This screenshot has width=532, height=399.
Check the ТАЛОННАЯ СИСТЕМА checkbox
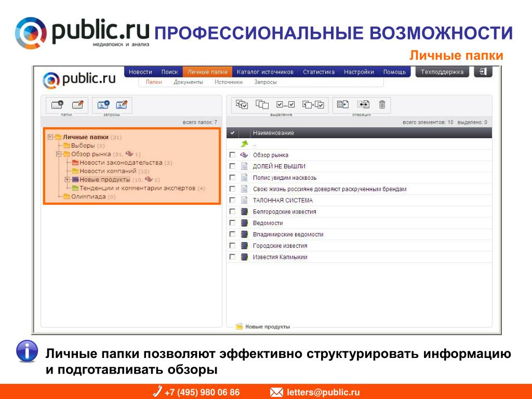coord(232,200)
